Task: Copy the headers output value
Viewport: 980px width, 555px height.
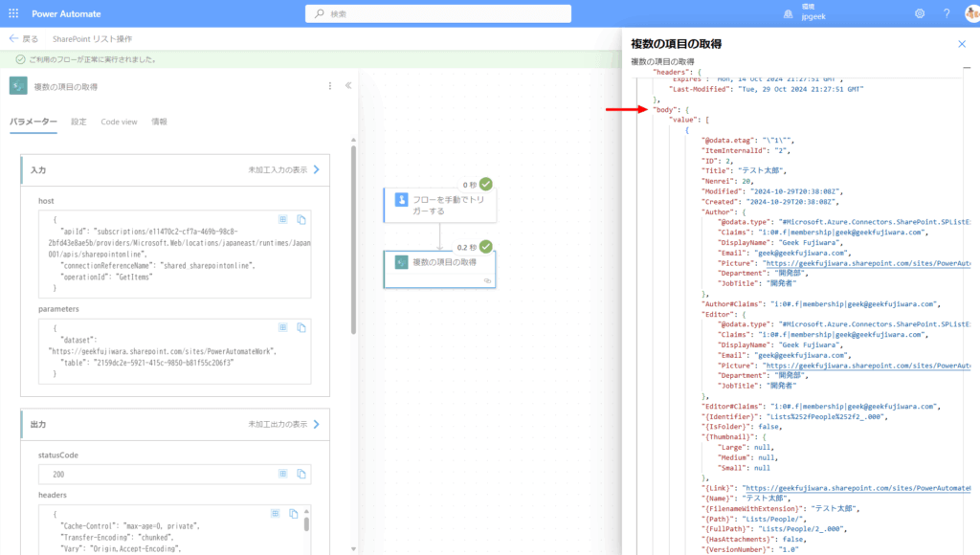Action: tap(293, 513)
